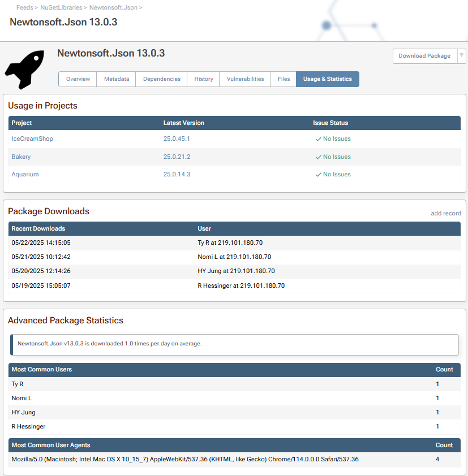Viewport: 468px width, 476px height.
Task: Click the Mozilla/5.0 user agent row
Action: pyautogui.click(x=234, y=459)
